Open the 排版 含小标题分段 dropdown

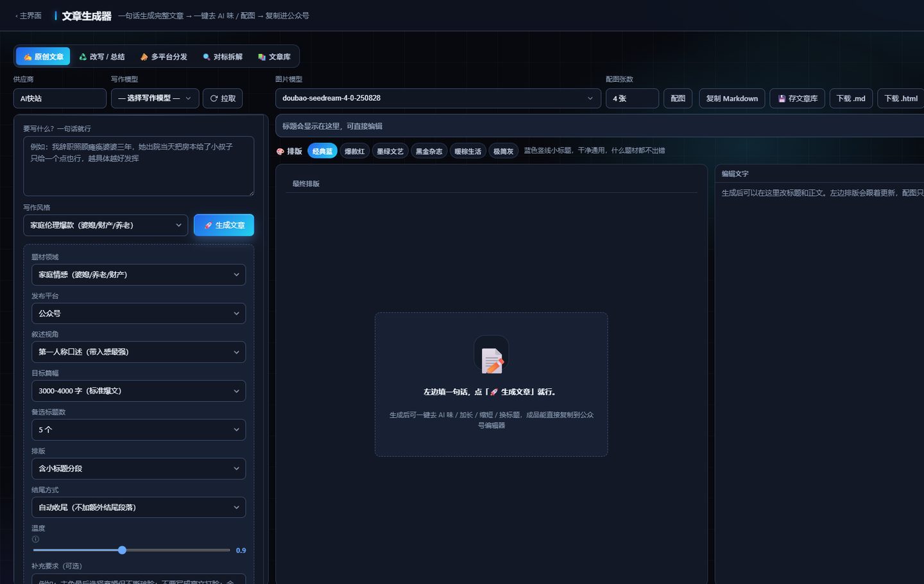[139, 468]
